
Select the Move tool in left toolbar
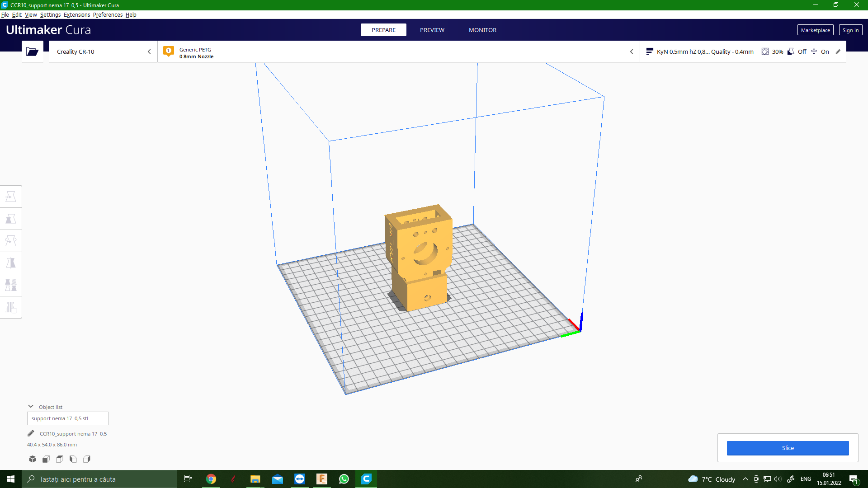(x=11, y=197)
